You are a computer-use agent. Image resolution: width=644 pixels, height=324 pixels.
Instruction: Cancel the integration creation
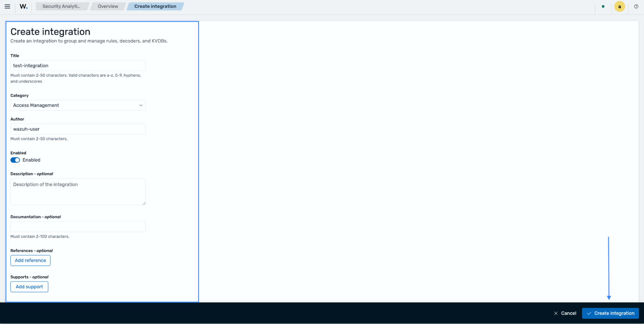[565, 313]
